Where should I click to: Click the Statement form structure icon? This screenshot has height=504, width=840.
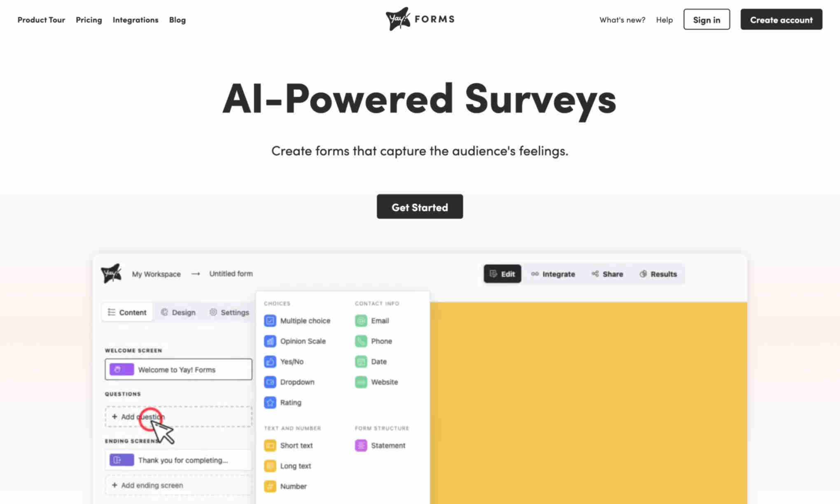[361, 445]
